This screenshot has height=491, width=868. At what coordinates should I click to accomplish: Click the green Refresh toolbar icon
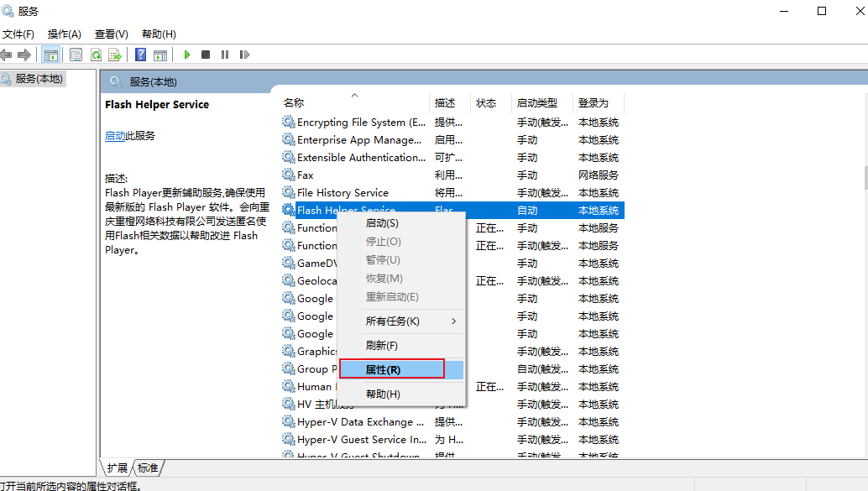point(96,55)
